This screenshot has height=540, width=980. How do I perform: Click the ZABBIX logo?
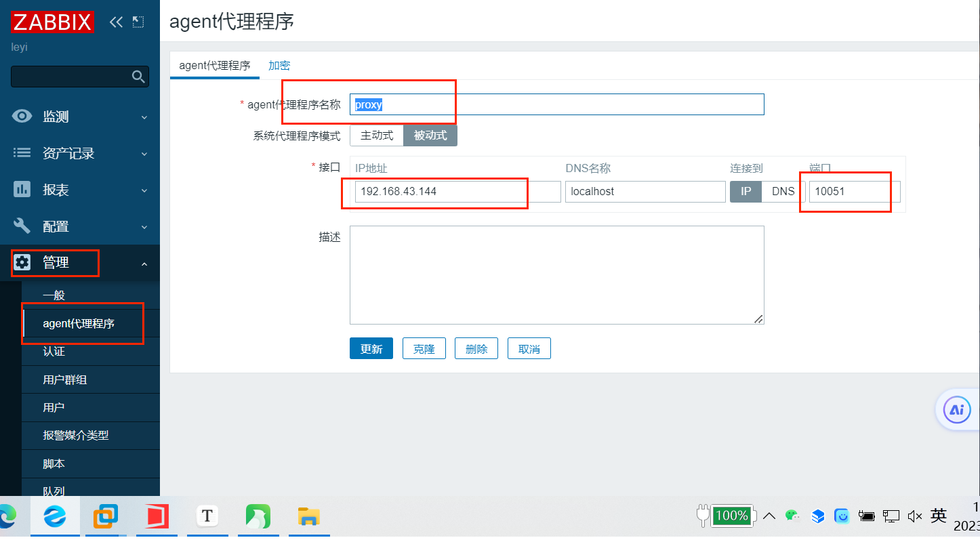click(52, 22)
